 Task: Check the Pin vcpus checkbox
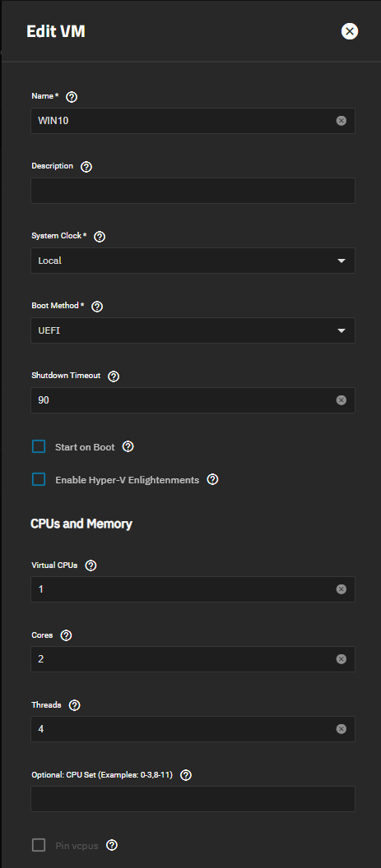tap(39, 845)
